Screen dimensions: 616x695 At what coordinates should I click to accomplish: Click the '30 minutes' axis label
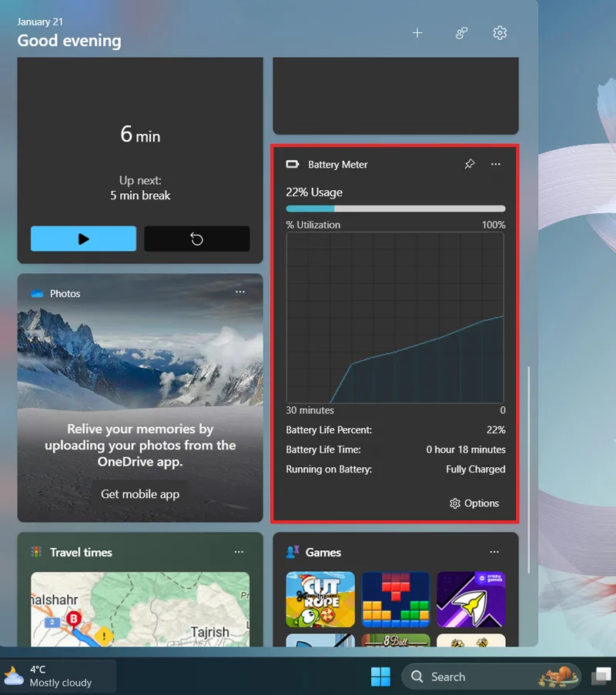point(310,410)
